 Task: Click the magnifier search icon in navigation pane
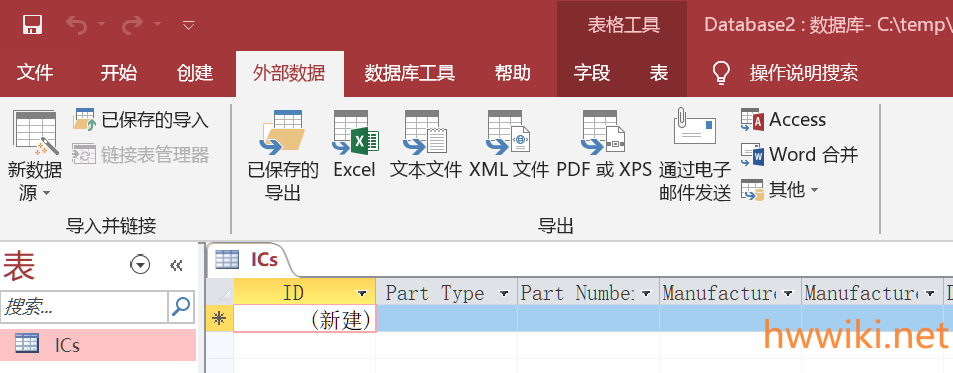point(181,307)
